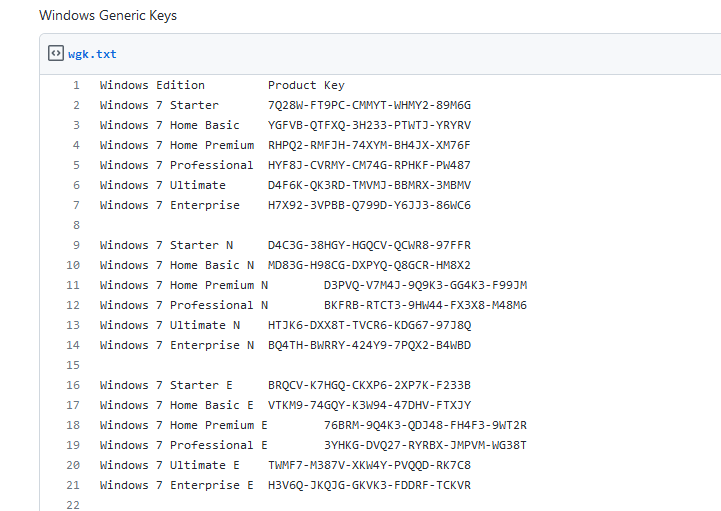The width and height of the screenshot is (721, 511).
Task: Click key 7Q28W-FT9PC-CMMYT-WHMY2-89M6G
Action: [369, 105]
